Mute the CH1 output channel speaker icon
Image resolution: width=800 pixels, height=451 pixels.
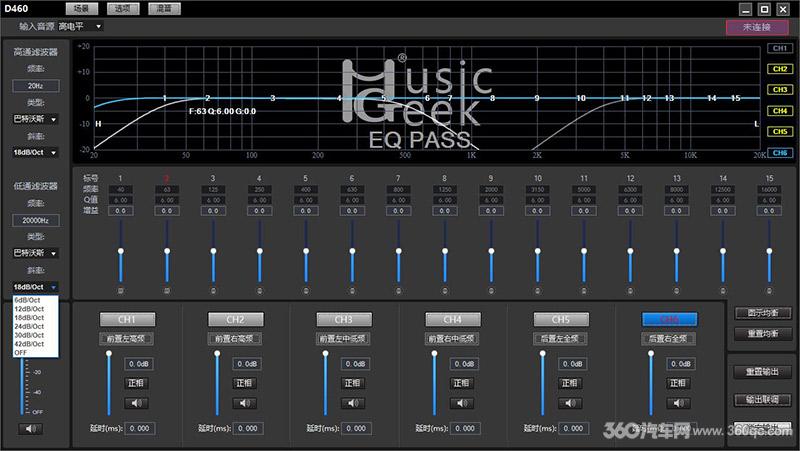pyautogui.click(x=136, y=403)
